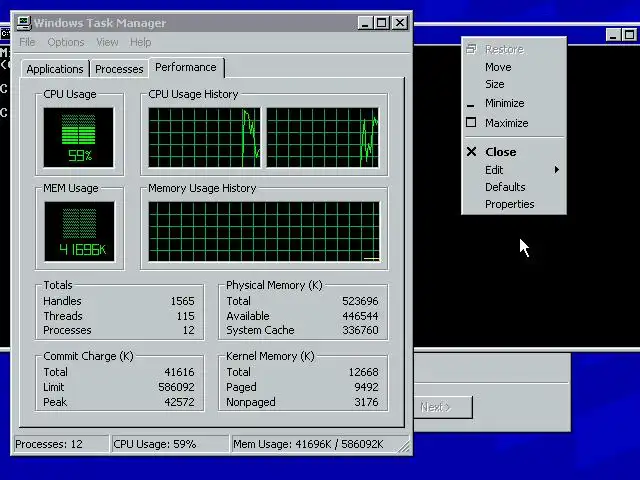
Task: Click Processes: 12 in the status bar
Action: coord(61,444)
